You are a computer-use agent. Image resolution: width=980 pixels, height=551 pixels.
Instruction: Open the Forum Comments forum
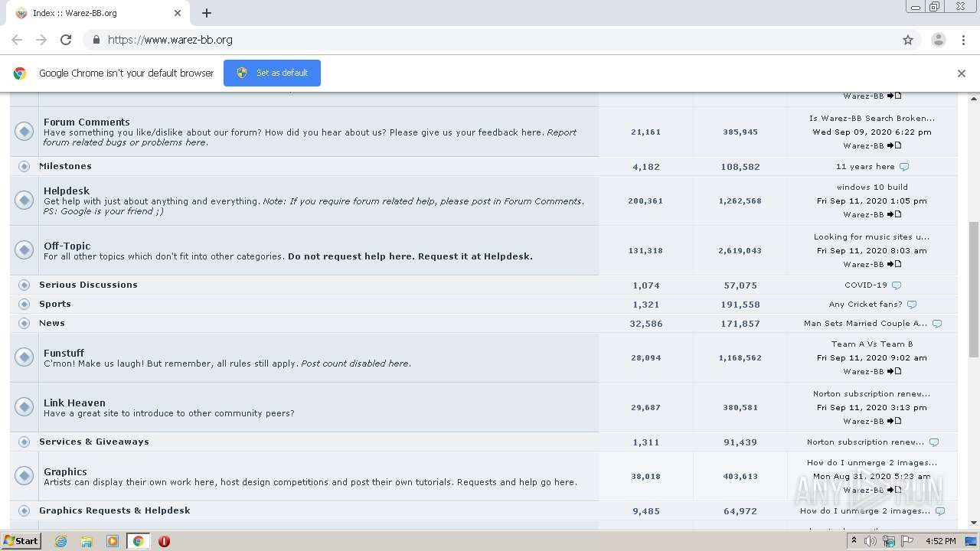pyautogui.click(x=87, y=122)
